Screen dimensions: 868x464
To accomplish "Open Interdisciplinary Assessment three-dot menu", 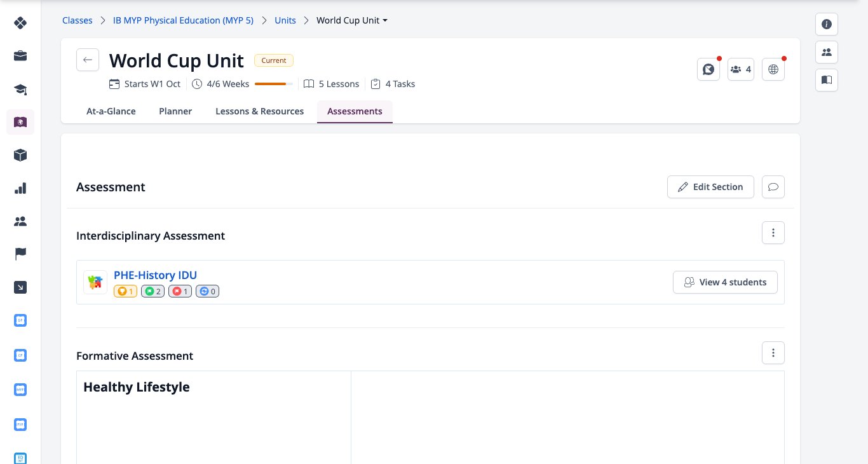I will pyautogui.click(x=773, y=233).
